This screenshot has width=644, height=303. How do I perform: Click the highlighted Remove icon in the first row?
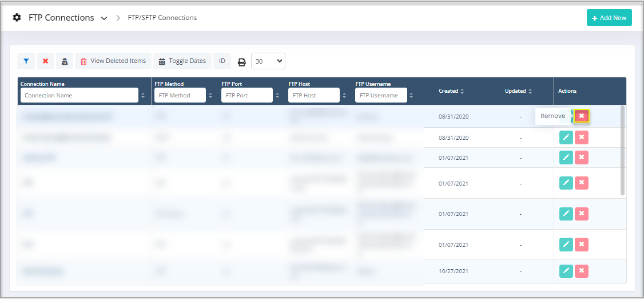click(x=582, y=116)
